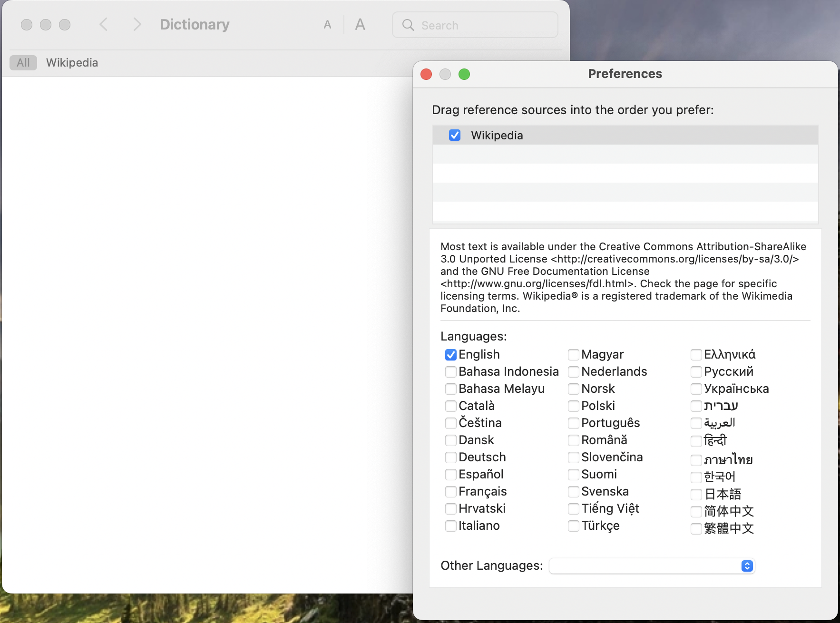Image resolution: width=840 pixels, height=623 pixels.
Task: Turn on Português language
Action: point(574,423)
